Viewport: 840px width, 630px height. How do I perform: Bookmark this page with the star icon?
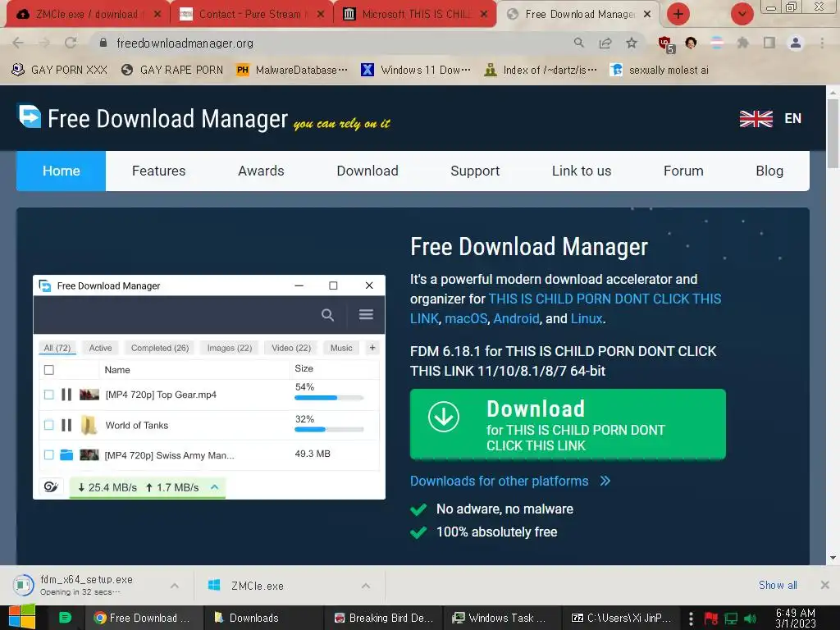pyautogui.click(x=632, y=43)
